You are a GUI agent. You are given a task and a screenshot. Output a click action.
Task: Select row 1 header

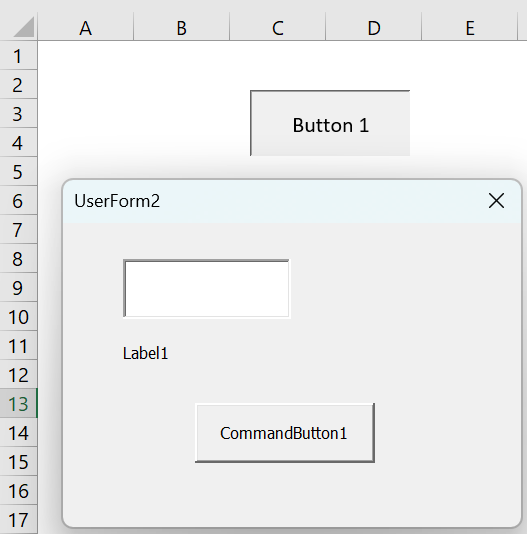tap(18, 56)
